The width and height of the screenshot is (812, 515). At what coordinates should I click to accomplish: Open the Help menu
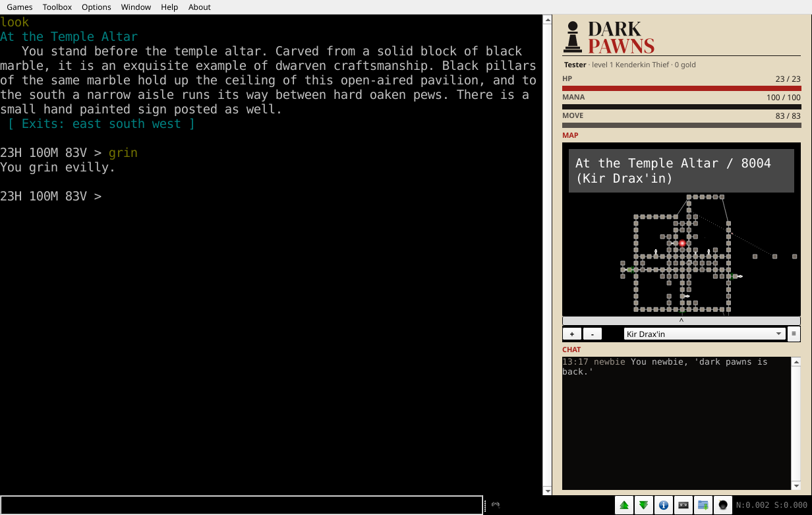point(169,7)
